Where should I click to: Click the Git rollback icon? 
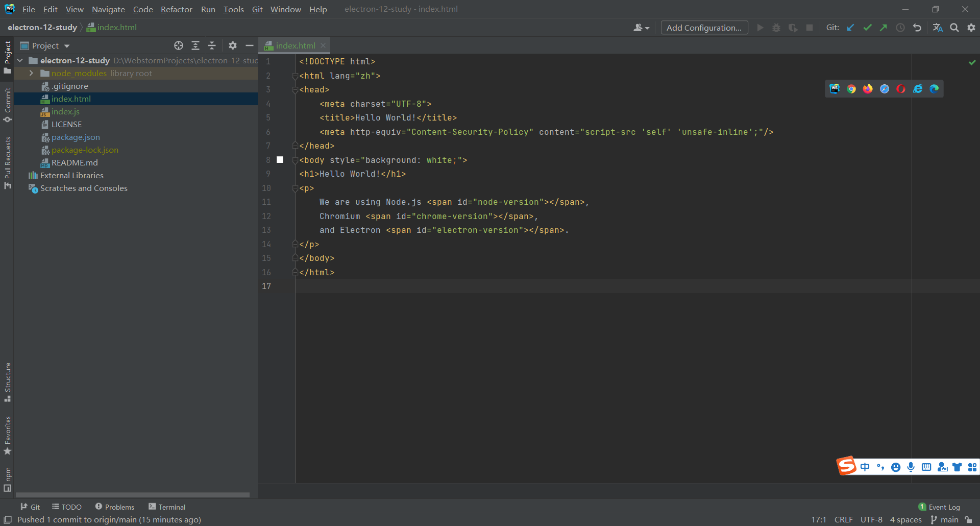coord(917,28)
